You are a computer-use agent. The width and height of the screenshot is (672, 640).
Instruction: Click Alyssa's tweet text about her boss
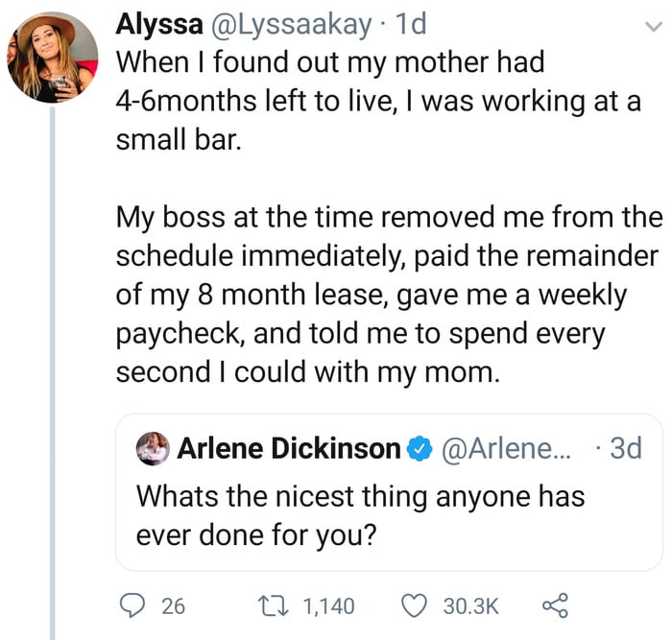tap(384, 294)
